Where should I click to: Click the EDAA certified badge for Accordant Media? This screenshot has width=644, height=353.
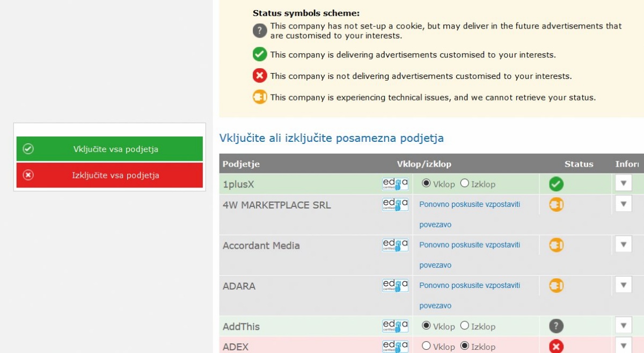pyautogui.click(x=395, y=245)
